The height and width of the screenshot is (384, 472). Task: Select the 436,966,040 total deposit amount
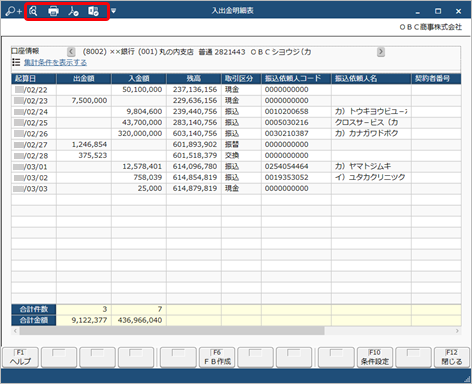(x=139, y=320)
